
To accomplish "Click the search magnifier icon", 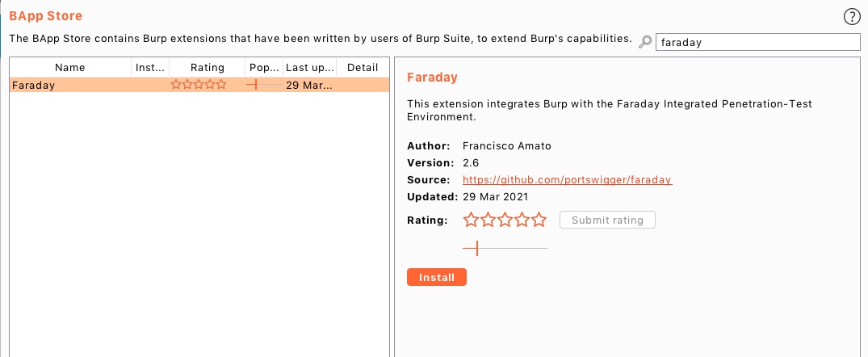I will click(x=645, y=41).
